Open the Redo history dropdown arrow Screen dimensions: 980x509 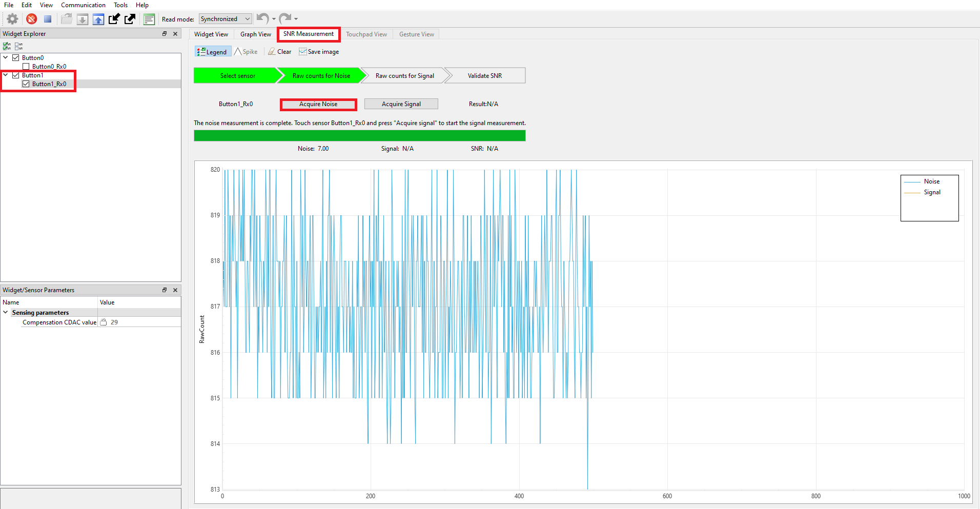click(x=296, y=19)
